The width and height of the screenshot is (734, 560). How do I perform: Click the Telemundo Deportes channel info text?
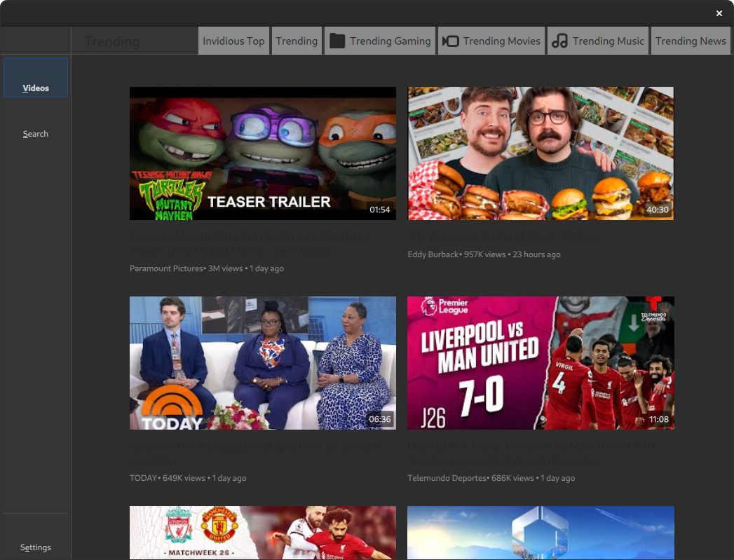click(x=491, y=478)
